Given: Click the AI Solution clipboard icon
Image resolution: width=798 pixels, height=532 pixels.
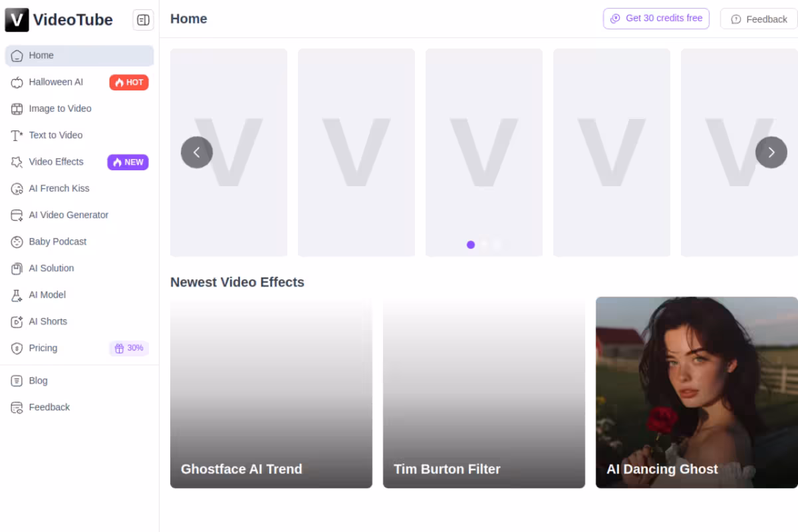Looking at the screenshot, I should [17, 269].
